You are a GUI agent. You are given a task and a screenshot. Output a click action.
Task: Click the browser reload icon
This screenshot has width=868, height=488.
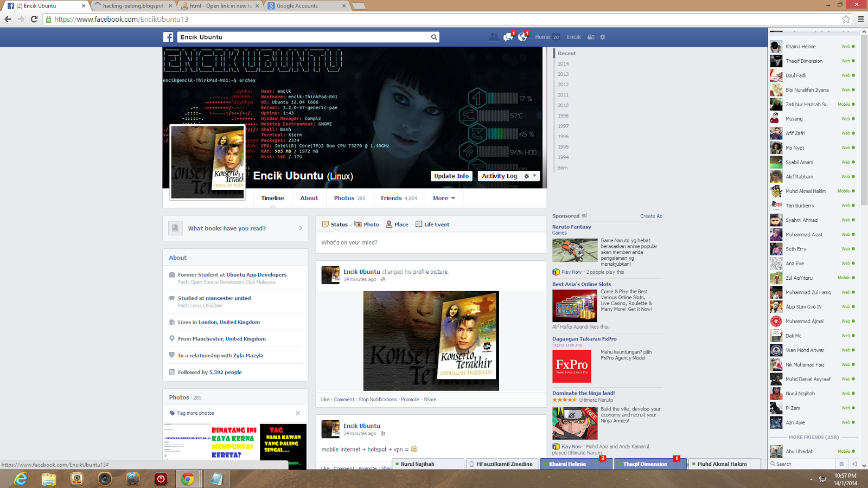click(x=34, y=19)
